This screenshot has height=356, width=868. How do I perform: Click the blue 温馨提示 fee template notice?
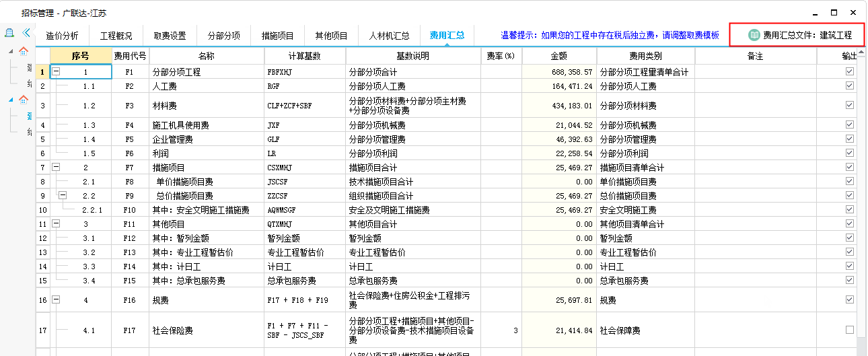click(x=610, y=36)
